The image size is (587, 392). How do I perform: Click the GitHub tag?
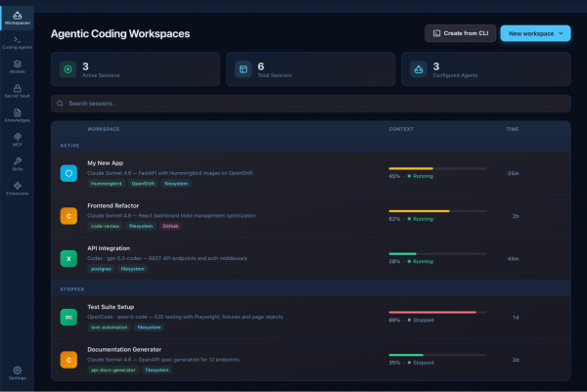pos(170,226)
